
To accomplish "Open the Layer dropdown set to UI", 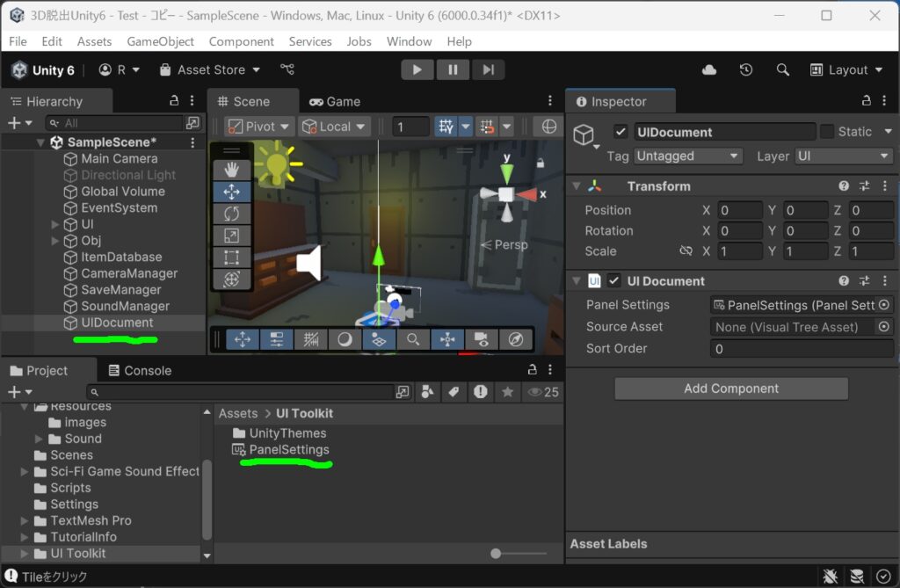I will point(844,156).
